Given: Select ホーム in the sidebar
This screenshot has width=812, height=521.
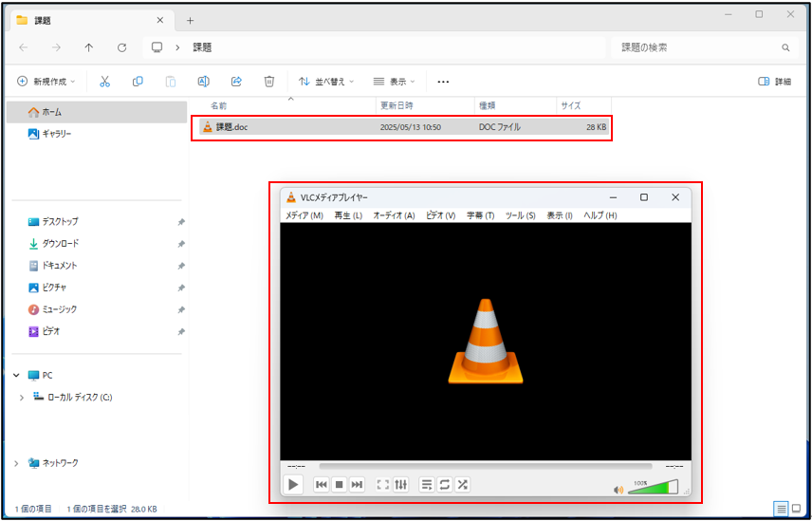Looking at the screenshot, I should tap(97, 112).
